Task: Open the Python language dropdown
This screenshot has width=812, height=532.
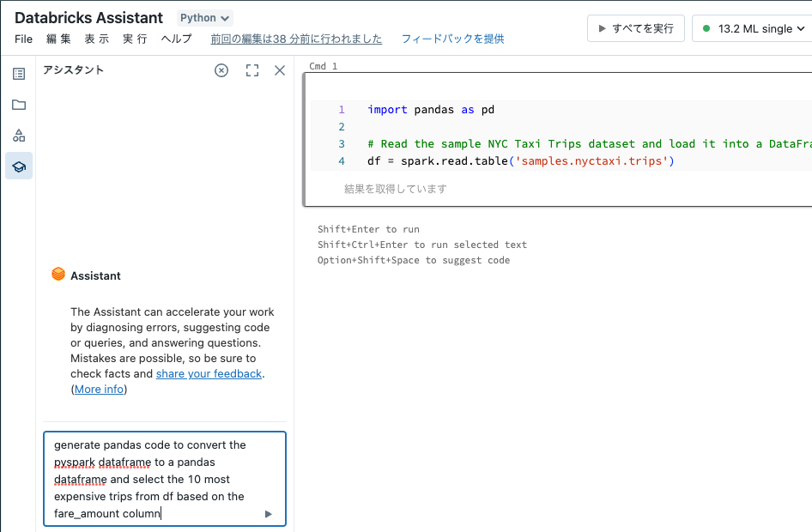Action: [x=203, y=17]
